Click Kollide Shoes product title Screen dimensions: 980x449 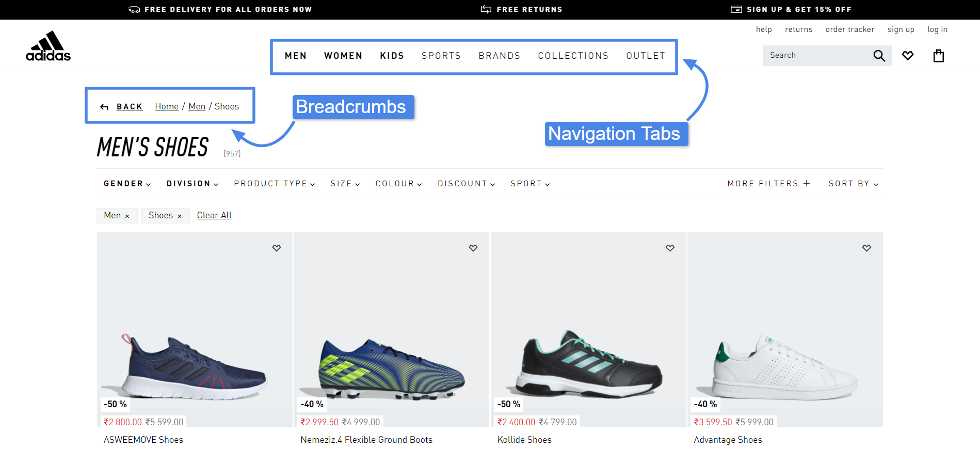click(x=524, y=440)
